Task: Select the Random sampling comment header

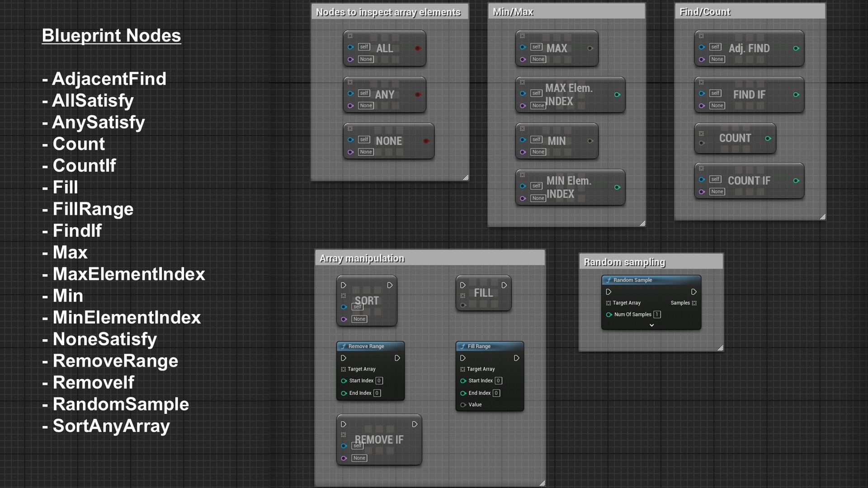Action: coord(651,262)
